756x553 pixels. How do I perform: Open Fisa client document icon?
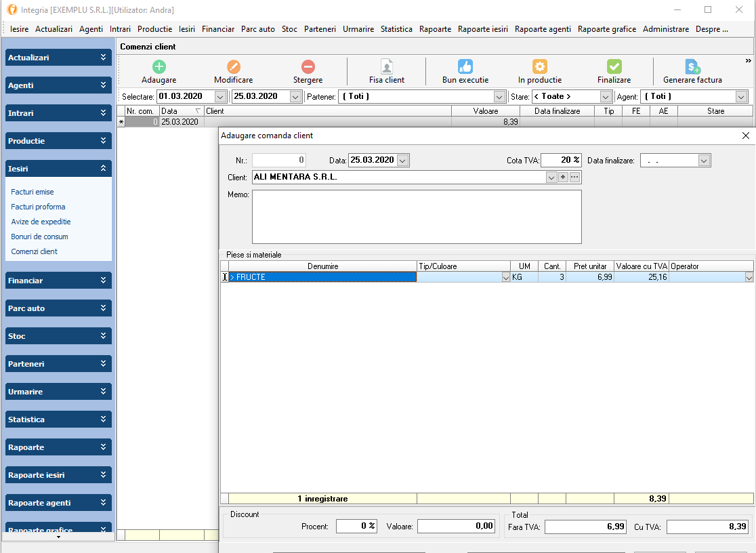[x=387, y=66]
